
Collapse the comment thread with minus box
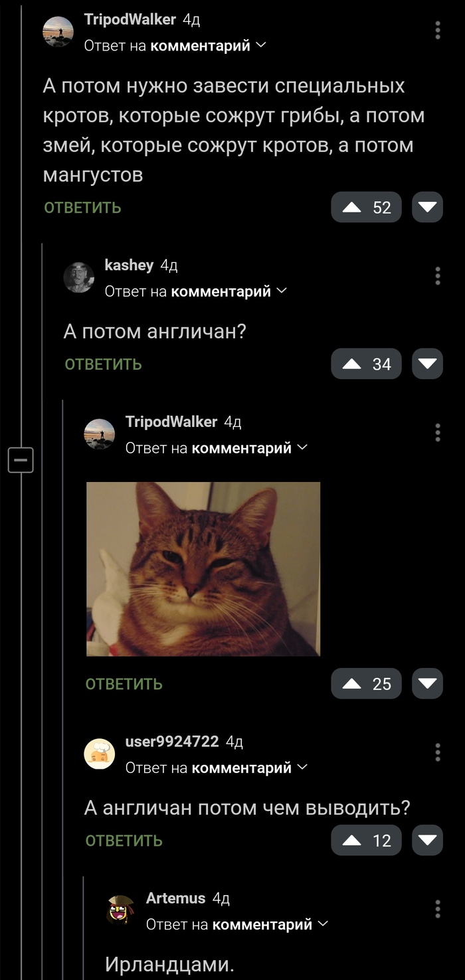[21, 459]
